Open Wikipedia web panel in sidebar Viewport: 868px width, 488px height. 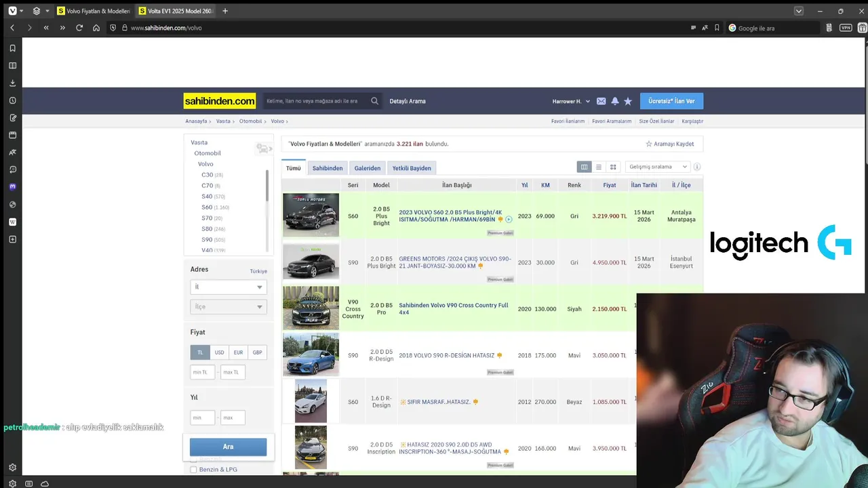coord(12,222)
